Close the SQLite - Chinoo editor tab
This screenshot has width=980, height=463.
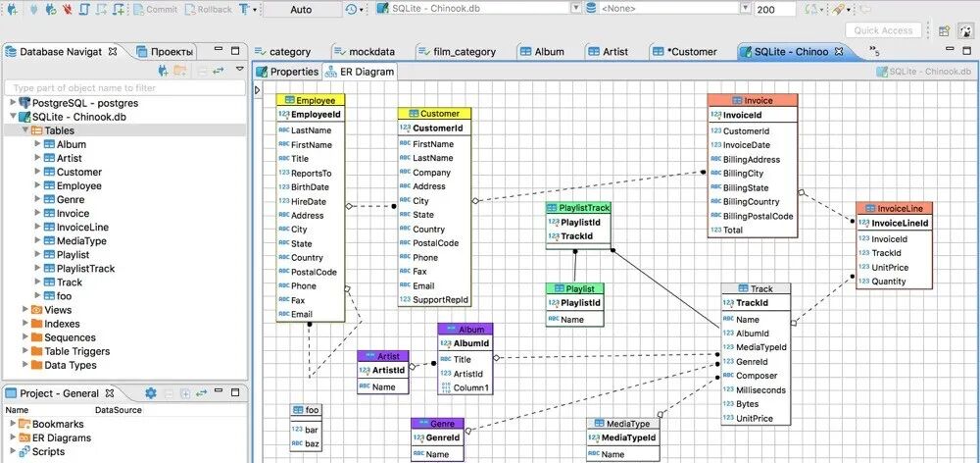(840, 51)
